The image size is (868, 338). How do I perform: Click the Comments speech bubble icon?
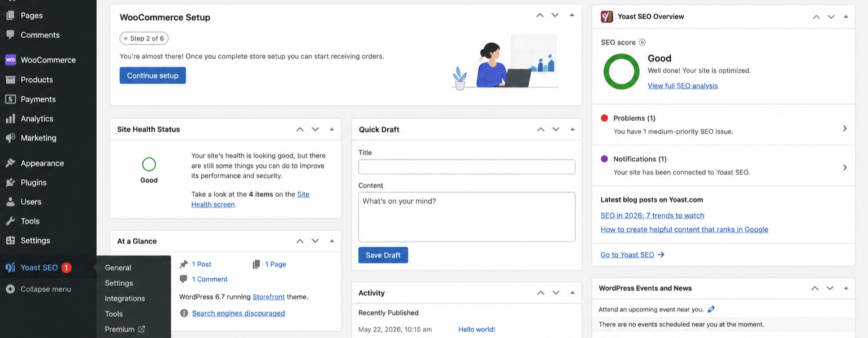[10, 34]
